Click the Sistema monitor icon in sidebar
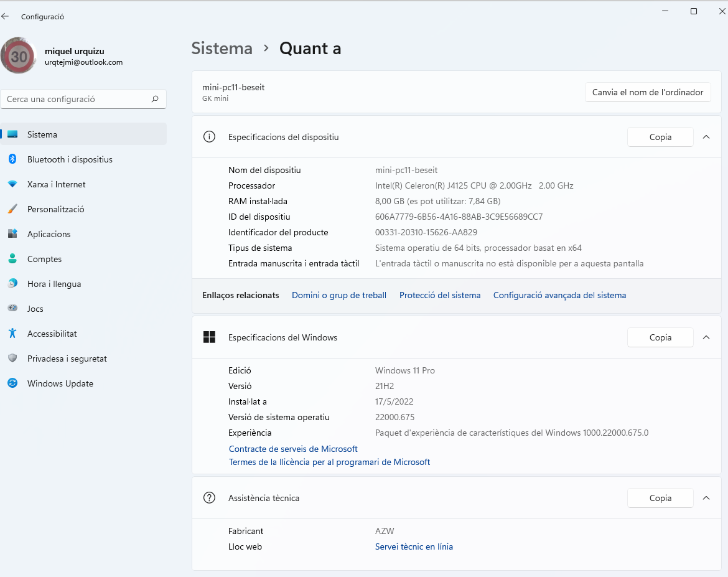The height and width of the screenshot is (577, 728). click(12, 134)
